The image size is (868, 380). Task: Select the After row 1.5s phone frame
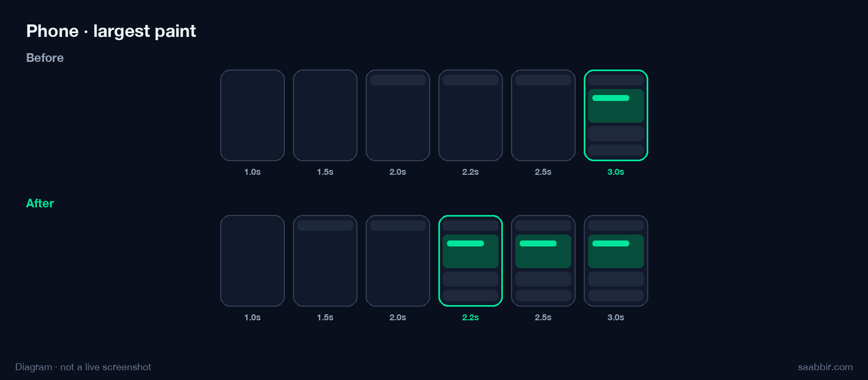click(x=325, y=261)
